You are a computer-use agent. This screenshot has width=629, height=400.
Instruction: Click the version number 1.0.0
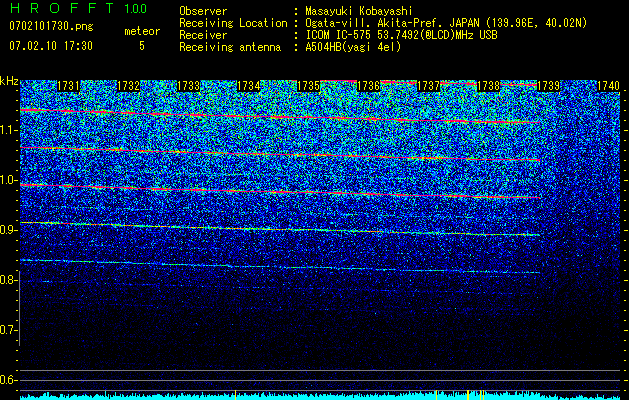tap(136, 9)
